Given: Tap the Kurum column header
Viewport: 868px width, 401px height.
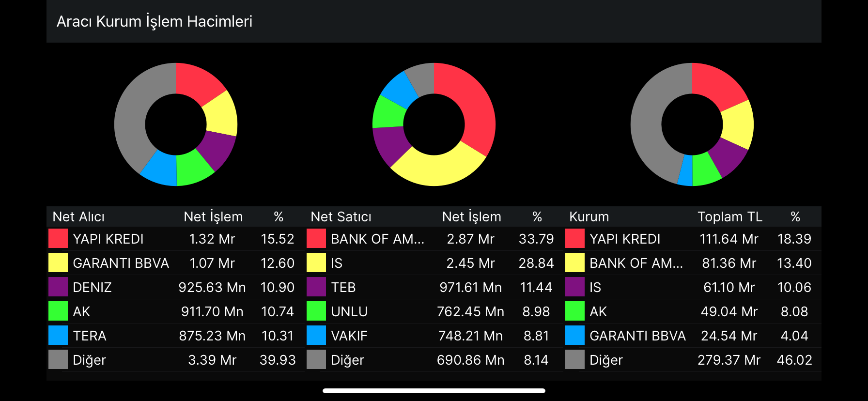Looking at the screenshot, I should coord(589,216).
